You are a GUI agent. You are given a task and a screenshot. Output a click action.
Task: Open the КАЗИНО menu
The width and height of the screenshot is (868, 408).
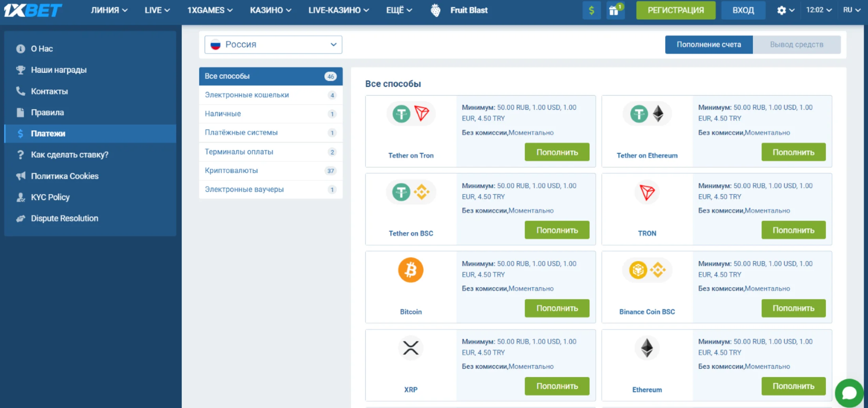[x=270, y=10]
